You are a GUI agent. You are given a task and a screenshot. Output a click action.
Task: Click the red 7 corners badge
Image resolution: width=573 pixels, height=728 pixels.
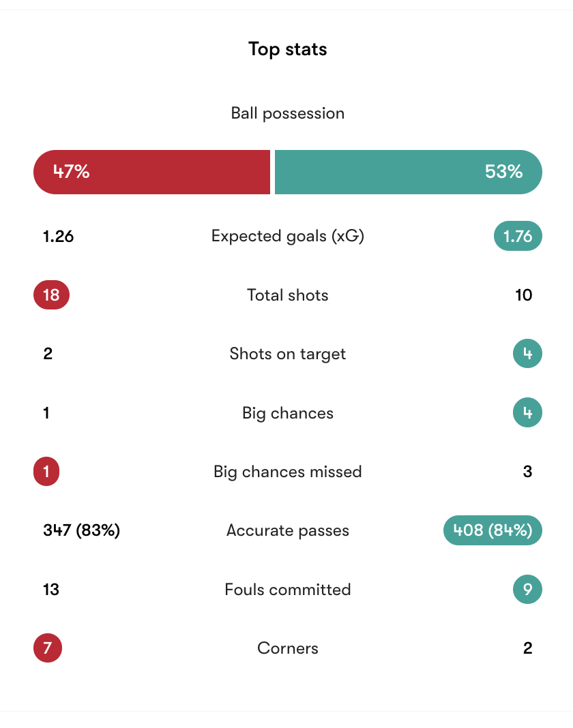click(48, 648)
